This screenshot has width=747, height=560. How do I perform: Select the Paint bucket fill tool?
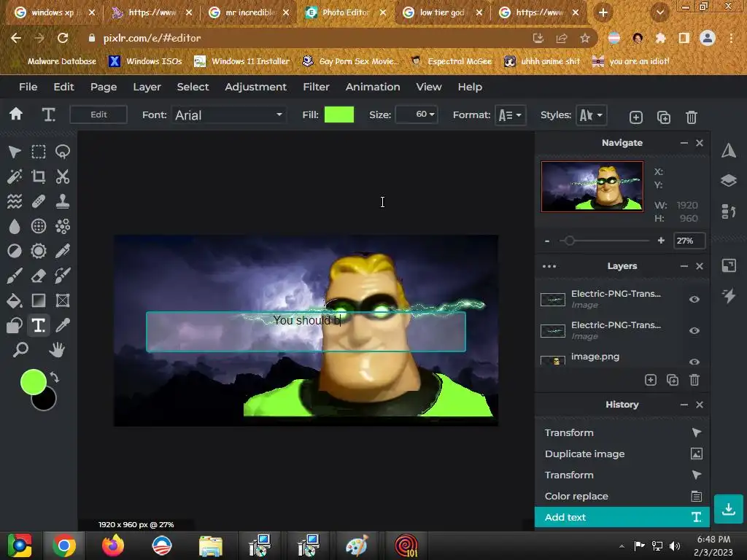pyautogui.click(x=15, y=300)
